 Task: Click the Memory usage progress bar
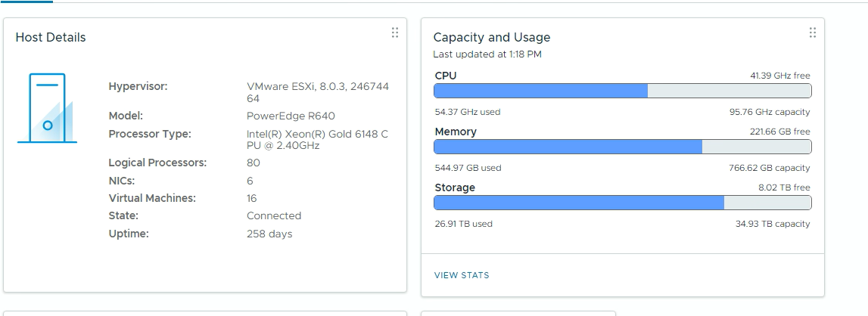pos(622,147)
